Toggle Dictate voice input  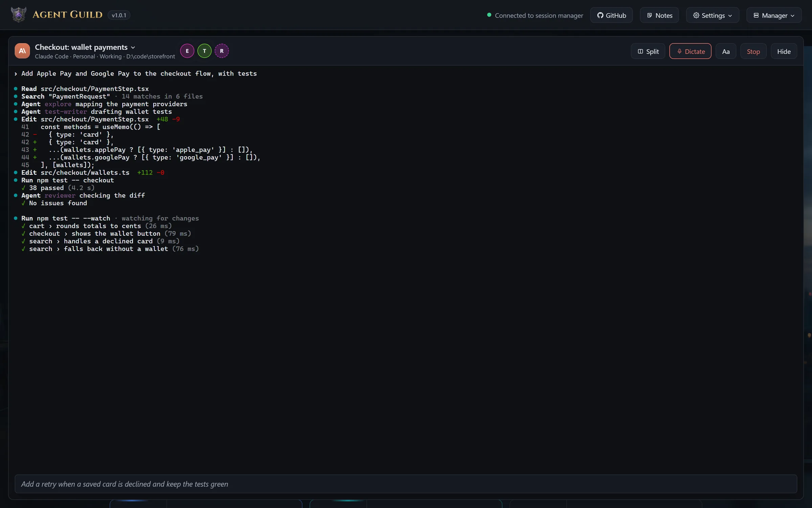690,51
